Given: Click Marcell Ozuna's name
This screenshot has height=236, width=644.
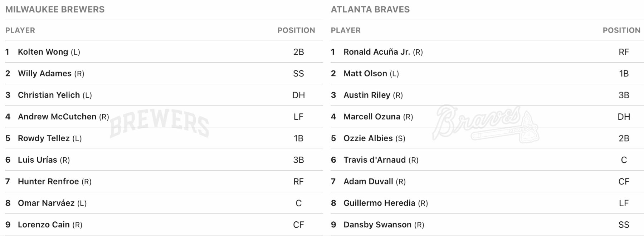Looking at the screenshot, I should [372, 117].
